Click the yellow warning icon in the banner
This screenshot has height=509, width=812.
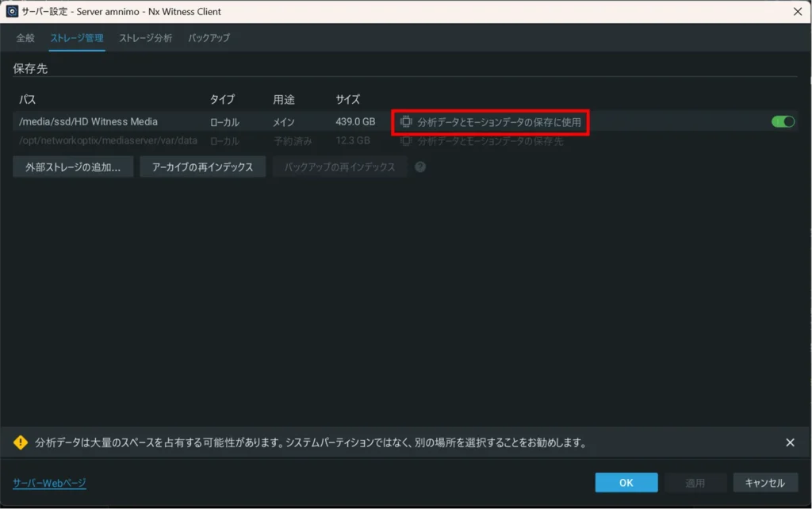pos(21,443)
